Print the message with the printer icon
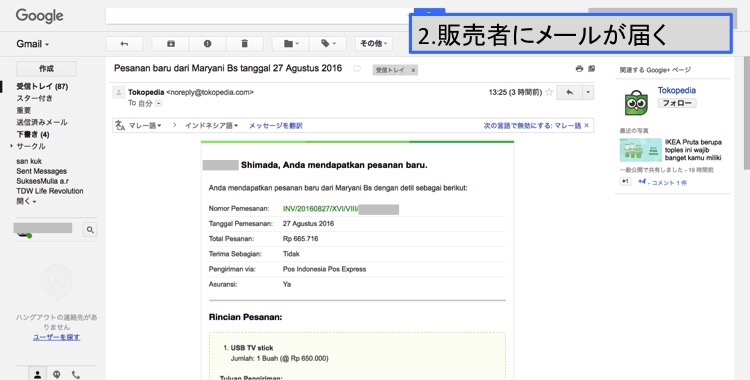 pyautogui.click(x=579, y=69)
